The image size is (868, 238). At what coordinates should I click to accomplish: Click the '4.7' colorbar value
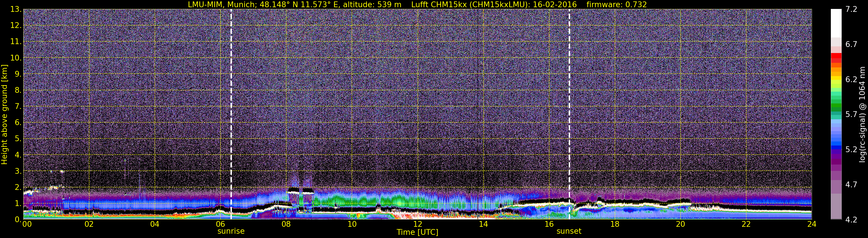click(851, 185)
